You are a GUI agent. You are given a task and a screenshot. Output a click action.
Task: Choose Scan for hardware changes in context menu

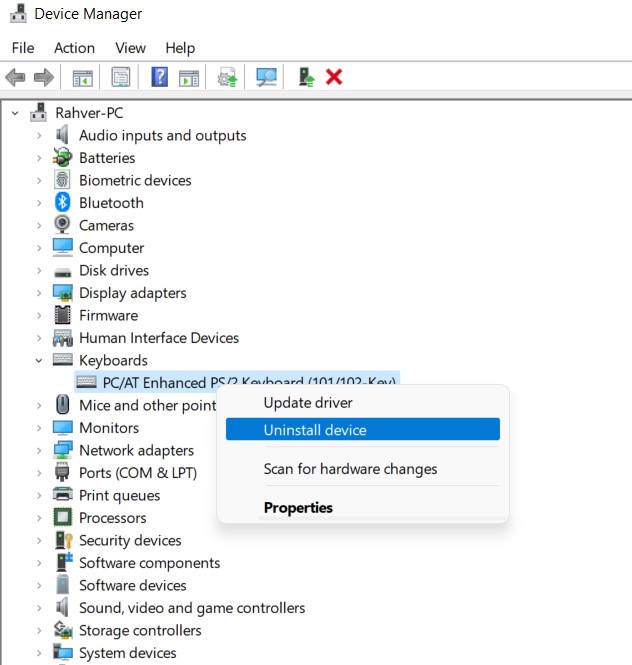[363, 469]
